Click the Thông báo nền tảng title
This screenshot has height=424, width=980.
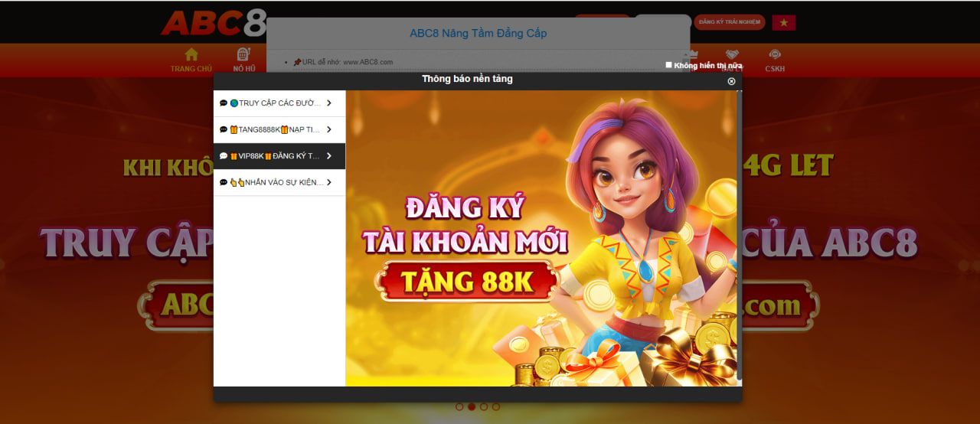pos(467,79)
